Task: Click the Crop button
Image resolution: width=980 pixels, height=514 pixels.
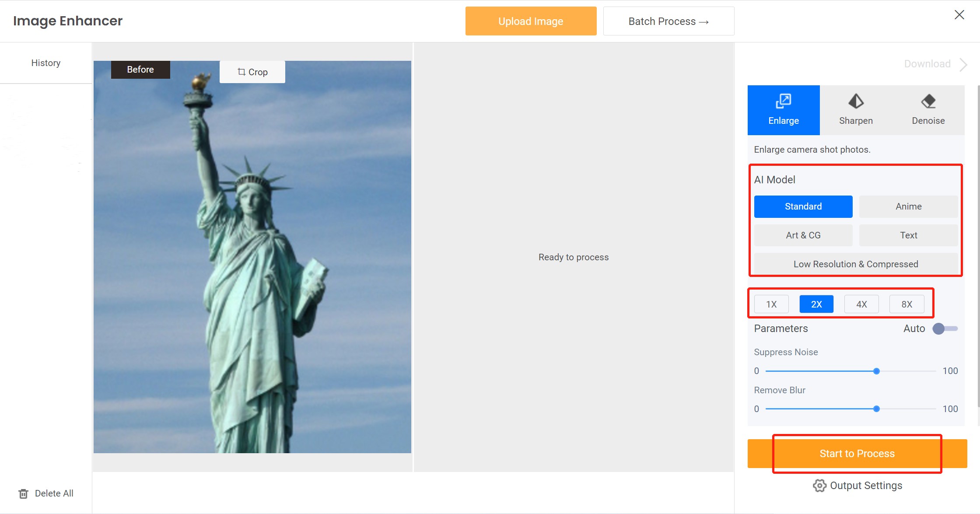Action: (x=252, y=72)
